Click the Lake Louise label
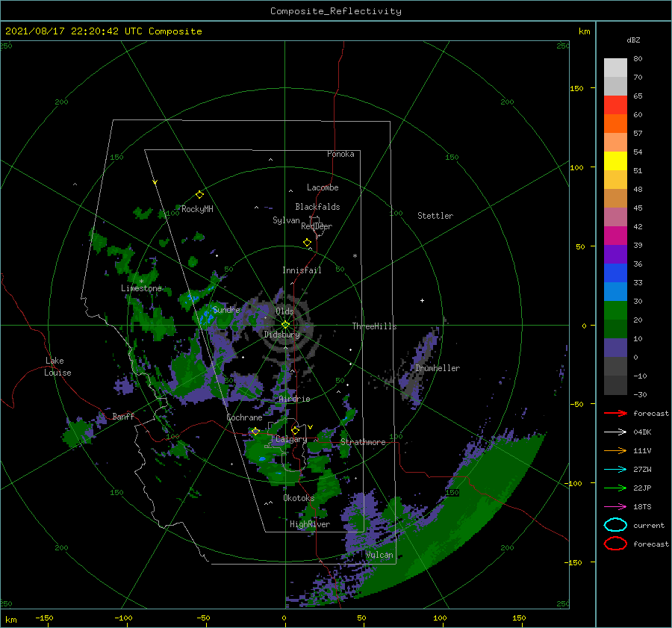 (57, 367)
